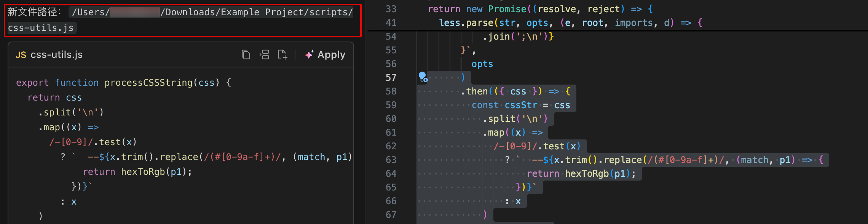Click line number 63 in the gutter
868x224 pixels.
point(391,160)
